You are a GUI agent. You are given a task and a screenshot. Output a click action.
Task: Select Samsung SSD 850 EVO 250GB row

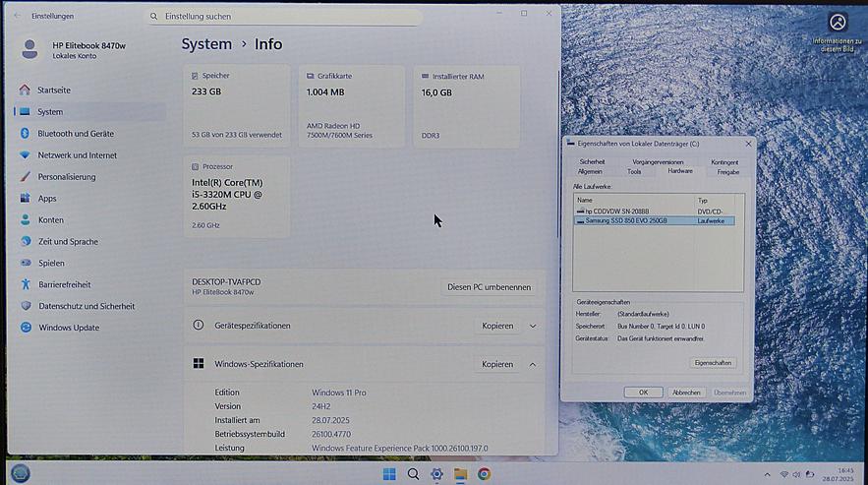click(x=655, y=220)
